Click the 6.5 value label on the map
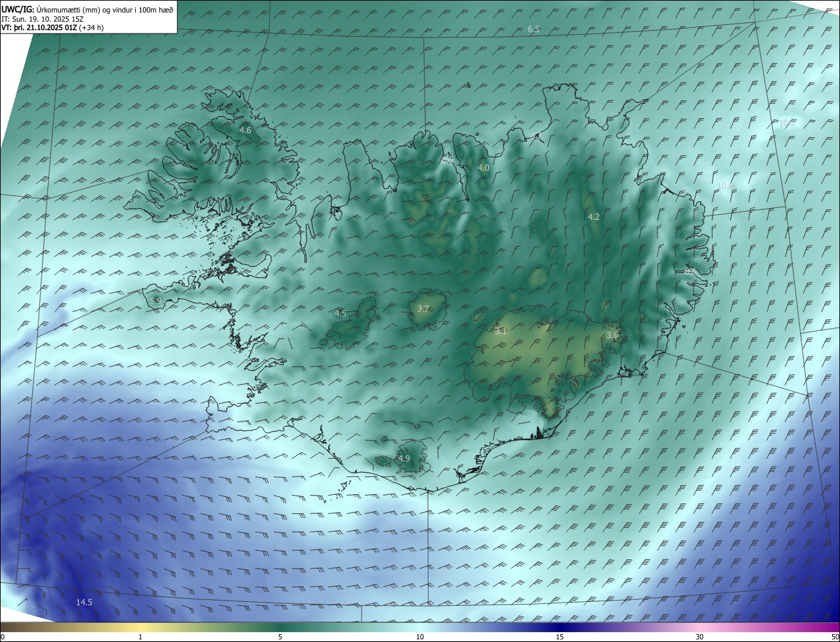This screenshot has width=840, height=642. pyautogui.click(x=534, y=30)
